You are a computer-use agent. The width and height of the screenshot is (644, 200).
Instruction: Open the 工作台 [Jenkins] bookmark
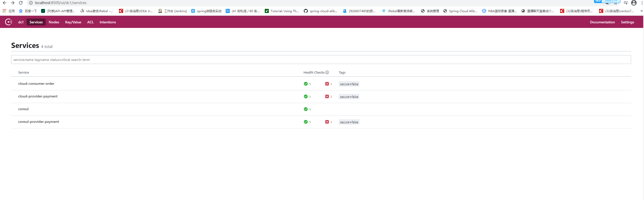[172, 11]
